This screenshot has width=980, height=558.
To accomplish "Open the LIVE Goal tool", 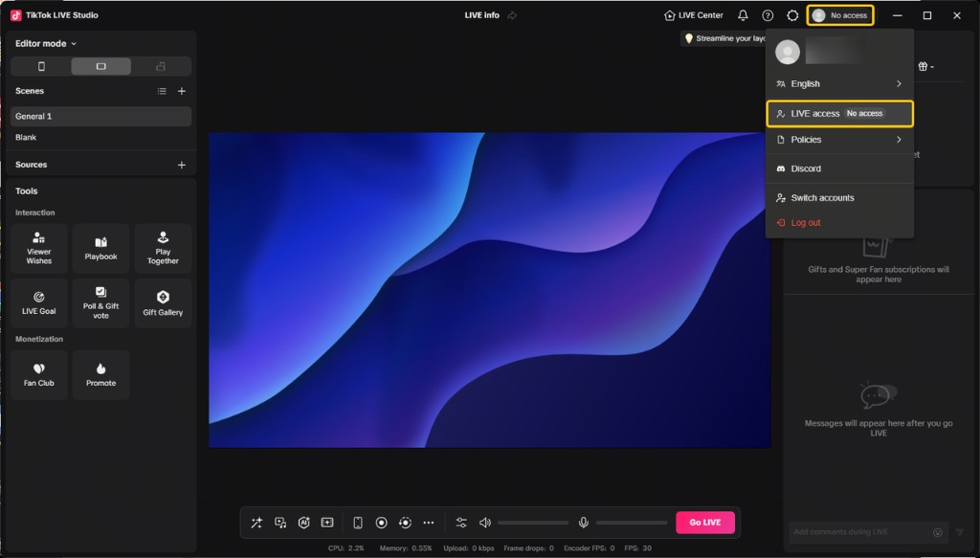I will point(38,302).
